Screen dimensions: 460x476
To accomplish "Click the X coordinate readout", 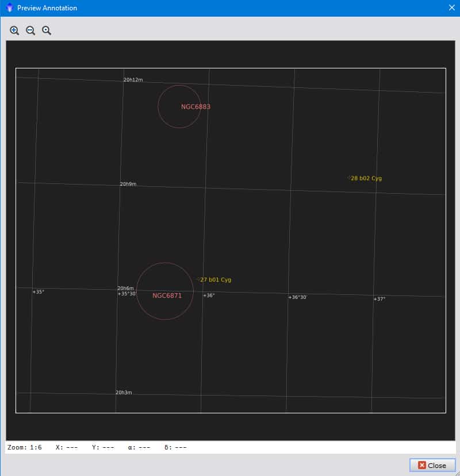I will coord(67,447).
